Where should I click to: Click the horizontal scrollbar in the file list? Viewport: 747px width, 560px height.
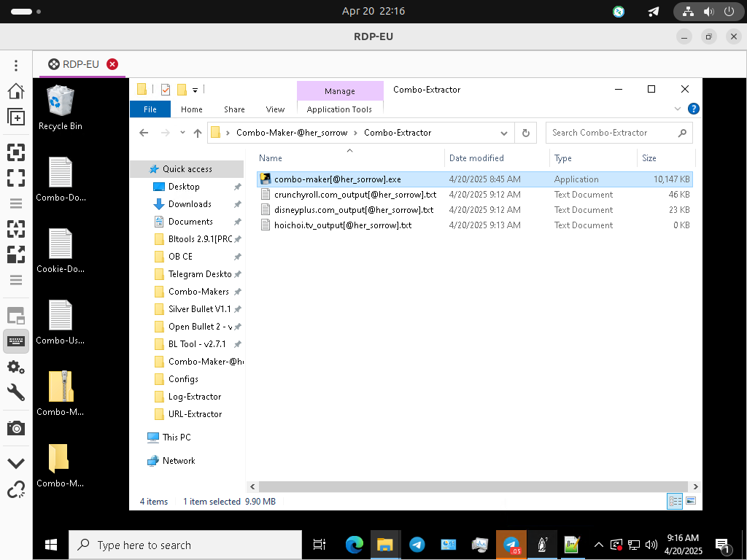(473, 486)
